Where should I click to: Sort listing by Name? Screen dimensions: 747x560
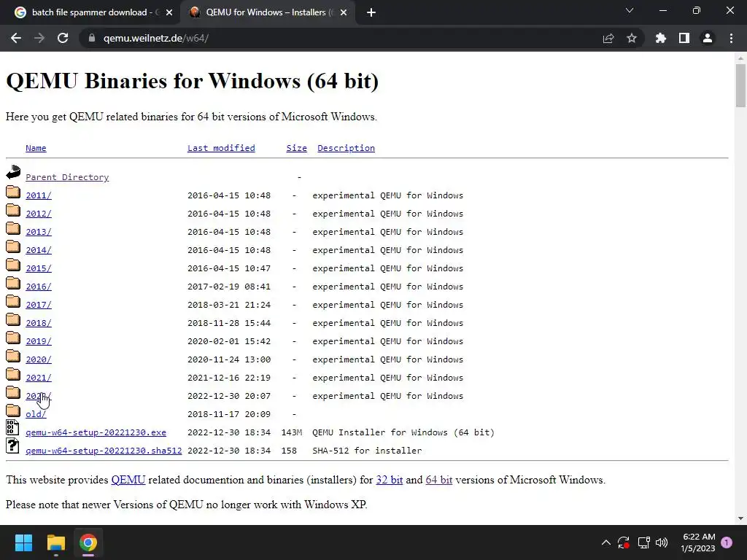point(36,148)
